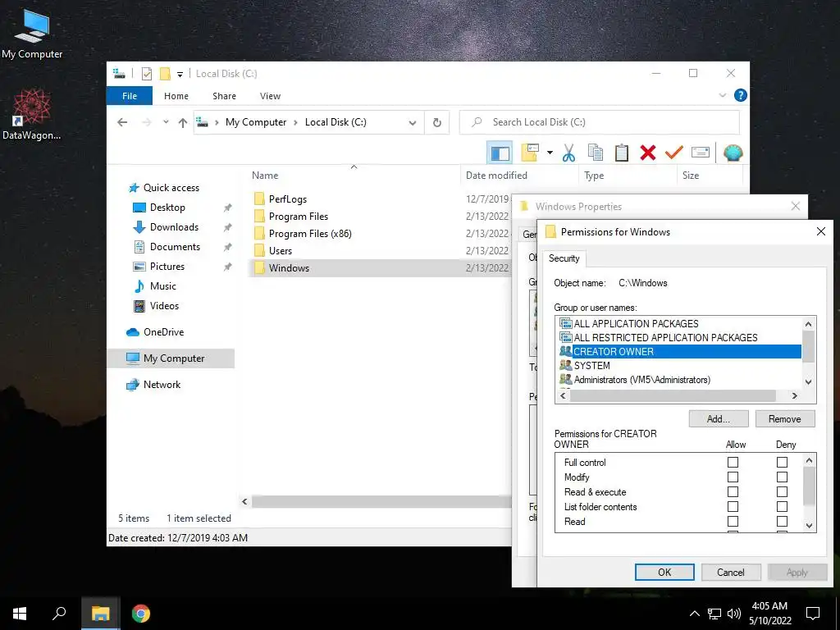
Task: Expand the ribbon with the chevron
Action: point(722,95)
